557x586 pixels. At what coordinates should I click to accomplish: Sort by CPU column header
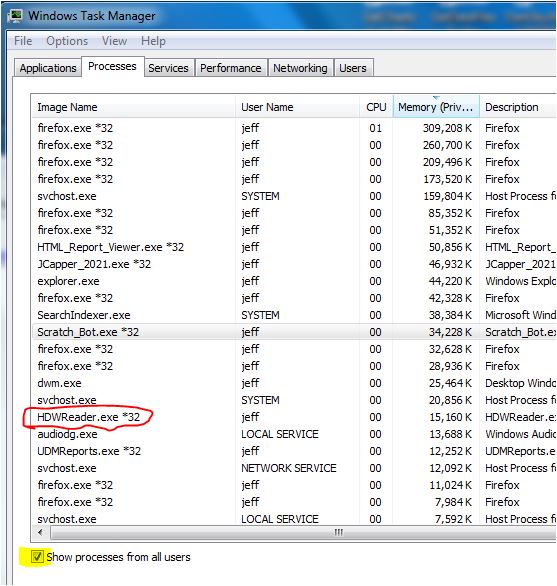(x=376, y=107)
